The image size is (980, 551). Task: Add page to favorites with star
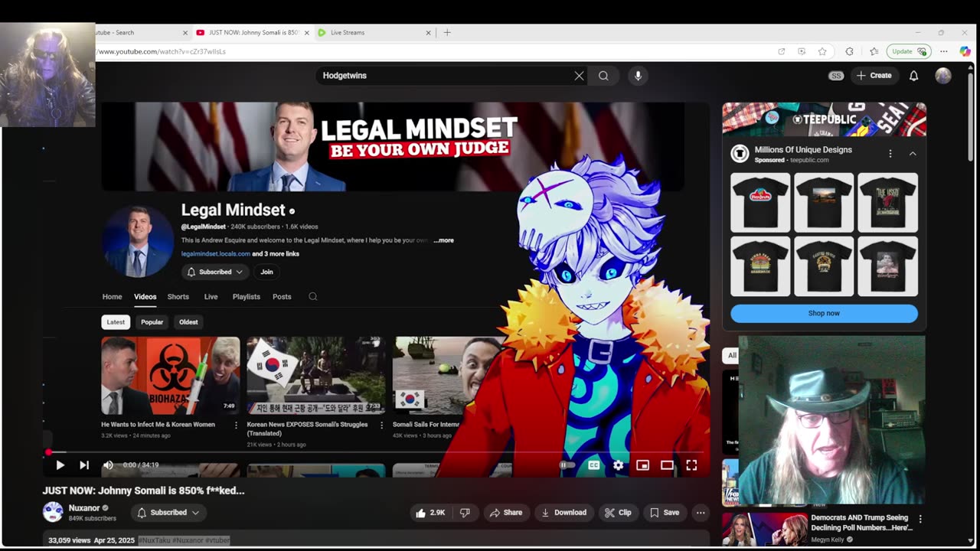822,51
